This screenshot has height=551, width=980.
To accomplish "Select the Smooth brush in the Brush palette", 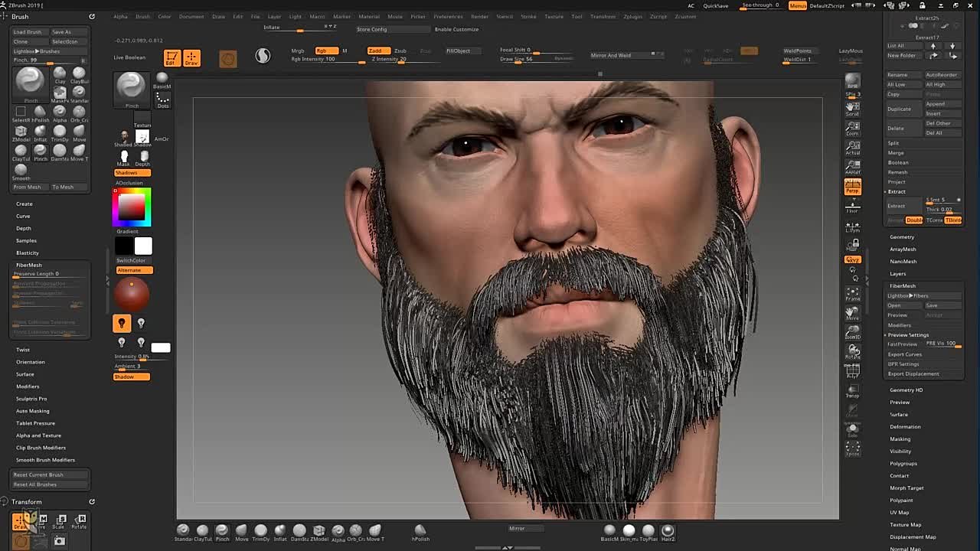I will [x=21, y=171].
